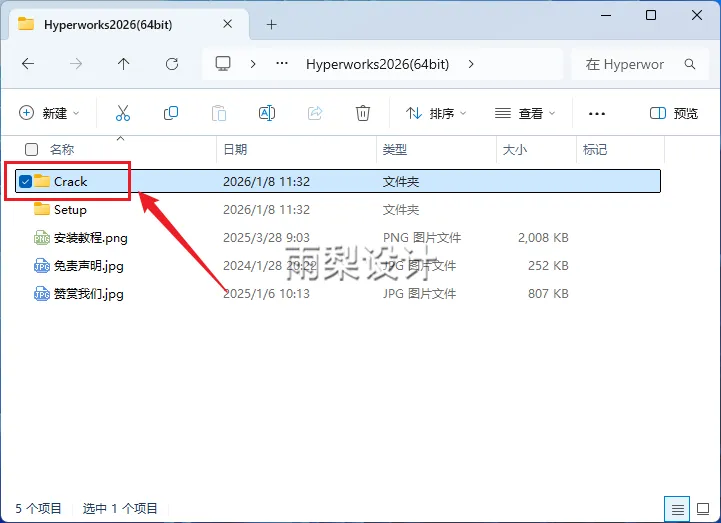Click the size value 252 KB

click(x=548, y=266)
